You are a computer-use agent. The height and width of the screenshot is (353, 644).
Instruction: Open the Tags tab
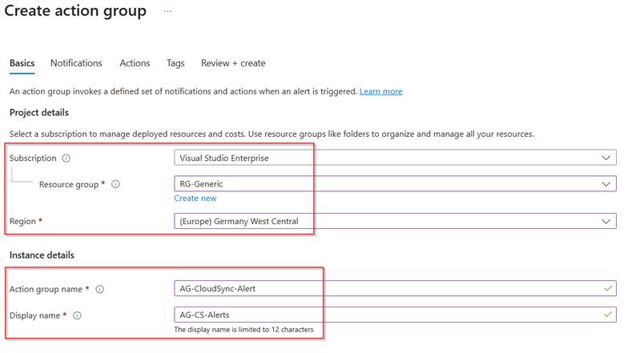tap(175, 63)
